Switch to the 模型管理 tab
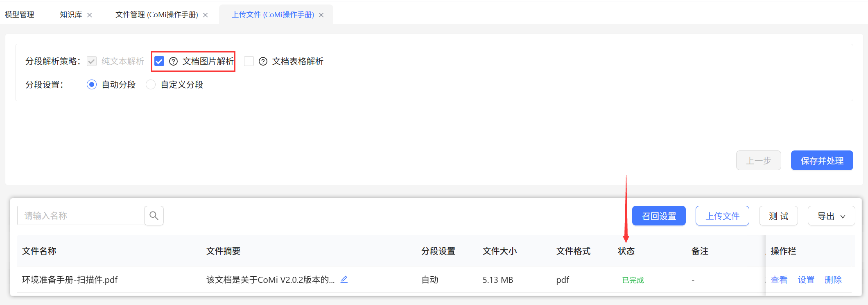868x305 pixels. click(20, 15)
